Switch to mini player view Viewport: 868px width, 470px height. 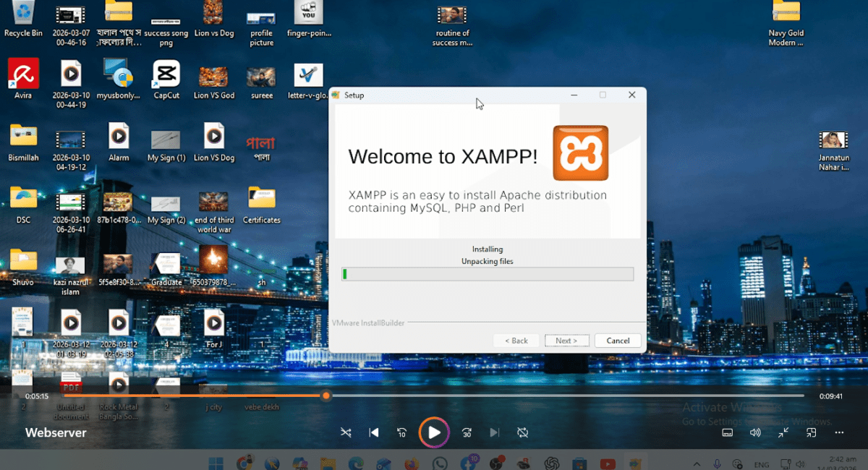click(812, 432)
